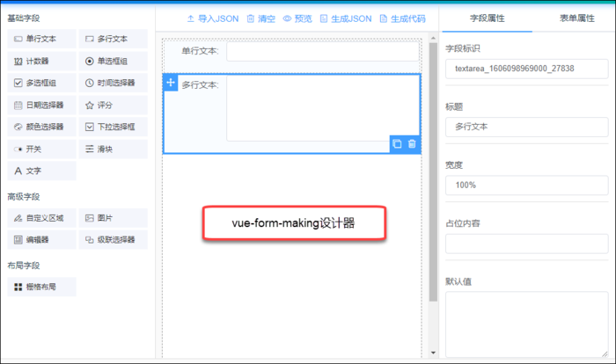The height and width of the screenshot is (364, 616).
Task: Click the 默认值 textarea resize grip
Action: pos(605,353)
